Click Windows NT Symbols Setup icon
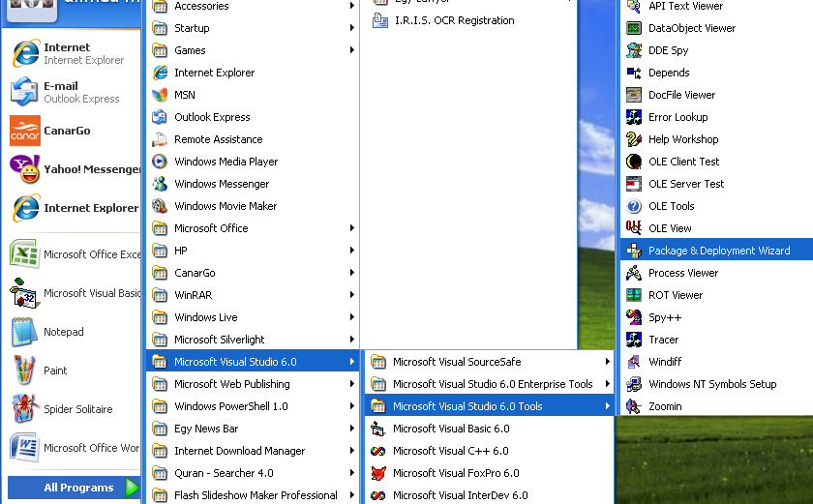This screenshot has height=504, width=813. (634, 384)
